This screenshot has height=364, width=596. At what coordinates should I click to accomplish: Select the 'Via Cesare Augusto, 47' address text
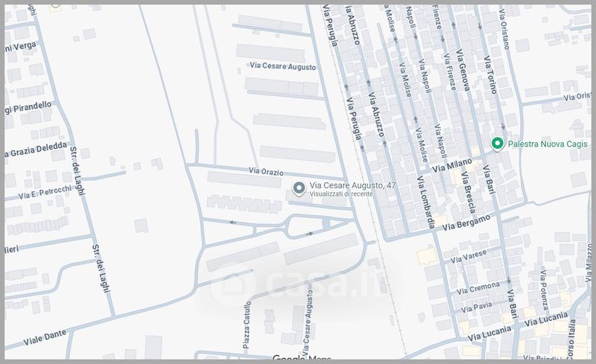[x=352, y=184]
